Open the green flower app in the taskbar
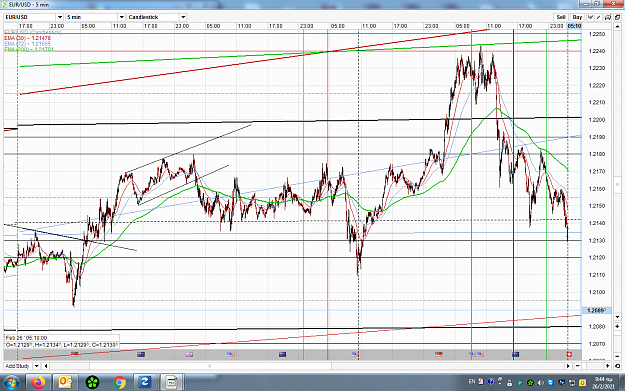The width and height of the screenshot is (625, 391). coord(92,383)
